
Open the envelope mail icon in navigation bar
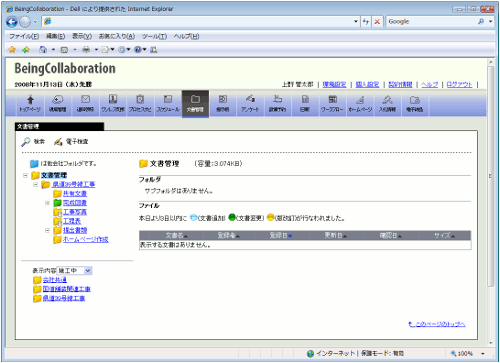tap(85, 104)
